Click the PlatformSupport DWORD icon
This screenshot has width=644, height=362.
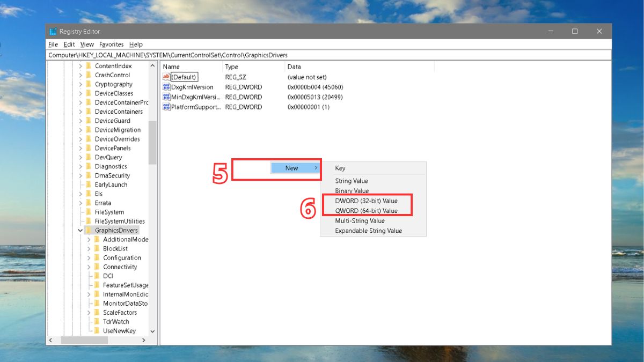pyautogui.click(x=167, y=107)
